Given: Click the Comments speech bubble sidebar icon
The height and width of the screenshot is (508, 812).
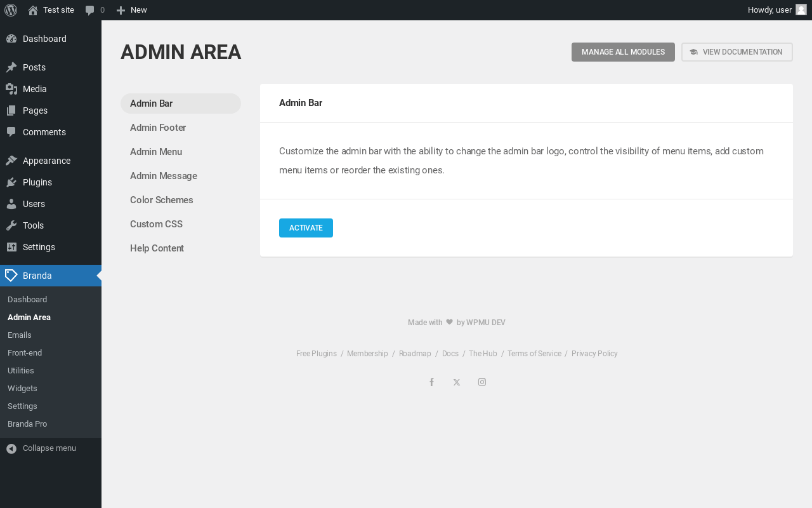Looking at the screenshot, I should click(11, 132).
